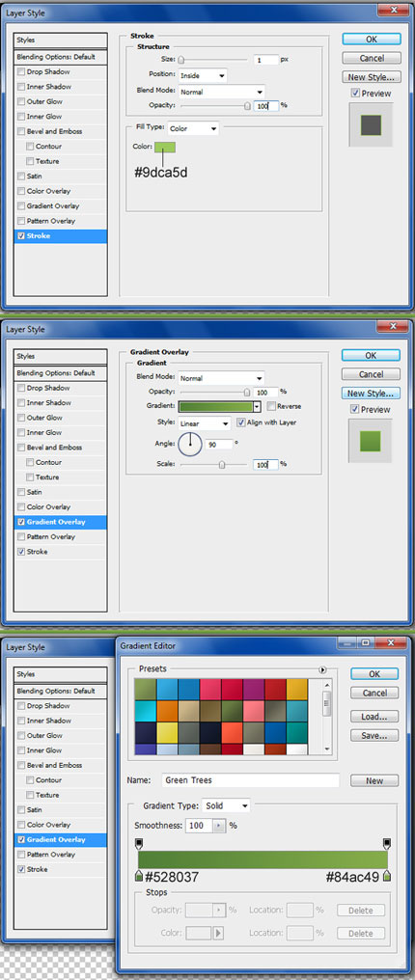The height and width of the screenshot is (980, 415).
Task: Select the left green color stop marker
Action: (139, 876)
